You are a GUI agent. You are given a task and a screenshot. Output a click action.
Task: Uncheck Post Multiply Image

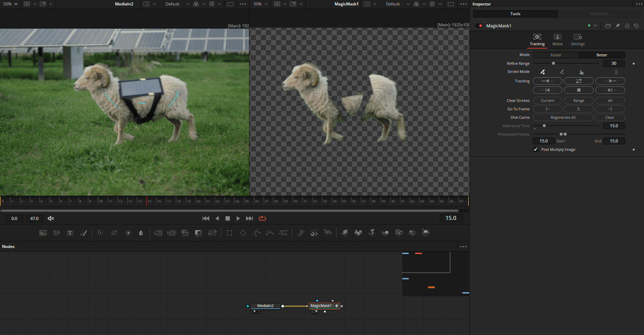coord(536,149)
